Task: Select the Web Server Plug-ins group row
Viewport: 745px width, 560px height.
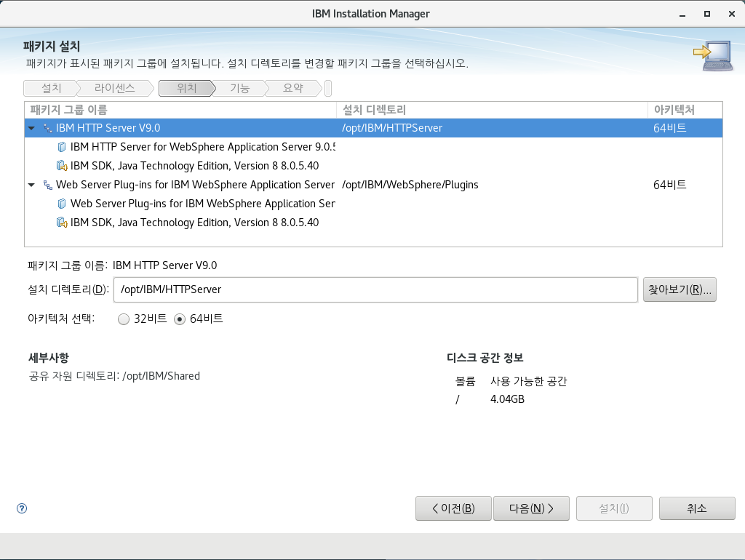Action: point(373,185)
